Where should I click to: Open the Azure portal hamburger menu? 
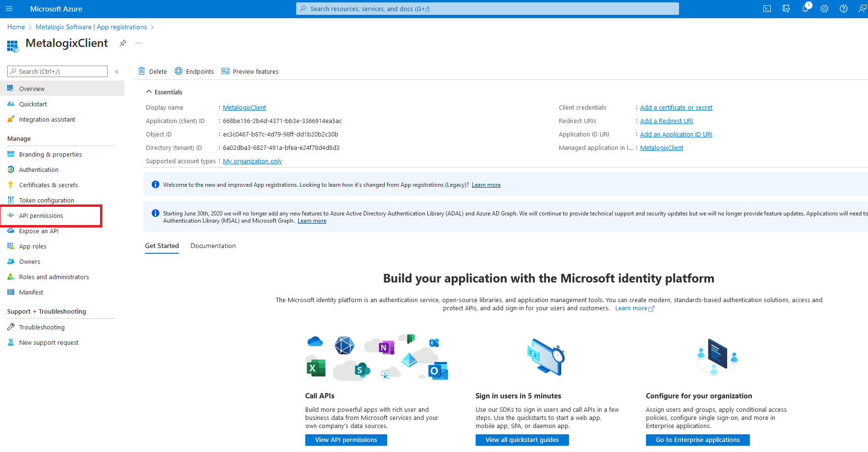9,9
